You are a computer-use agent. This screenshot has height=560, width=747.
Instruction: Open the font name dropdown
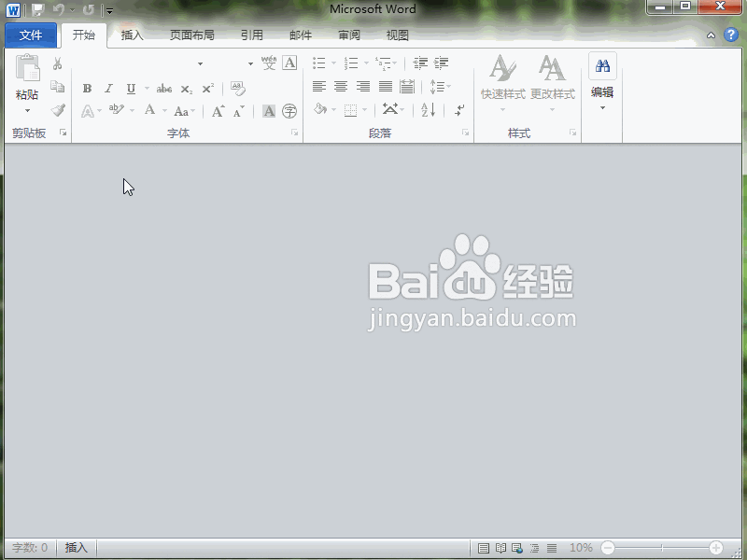[x=200, y=63]
